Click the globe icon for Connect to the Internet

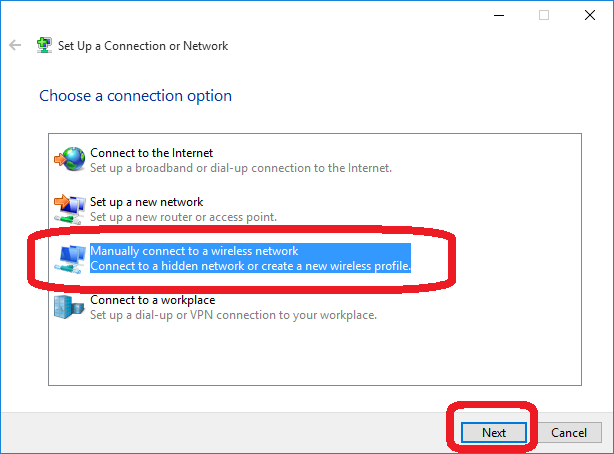point(70,159)
